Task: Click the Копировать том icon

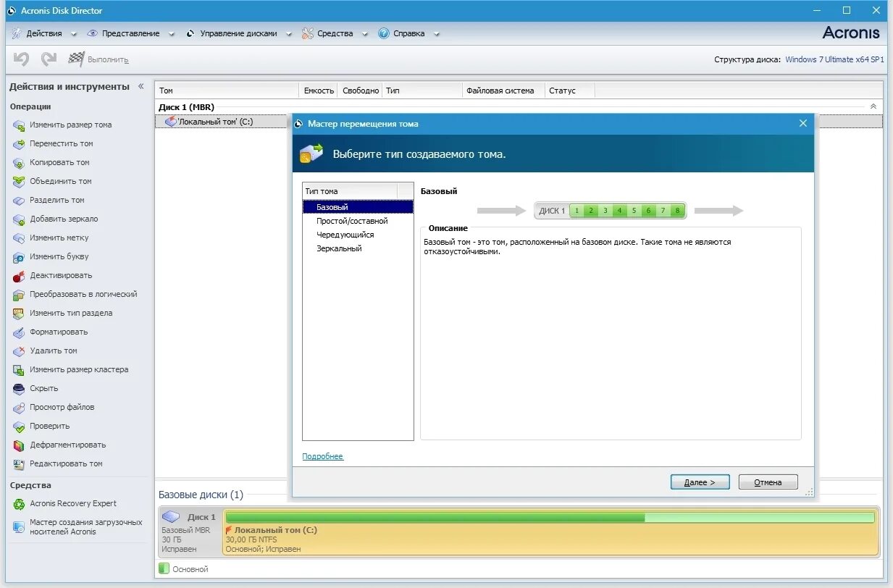Action: click(x=19, y=163)
